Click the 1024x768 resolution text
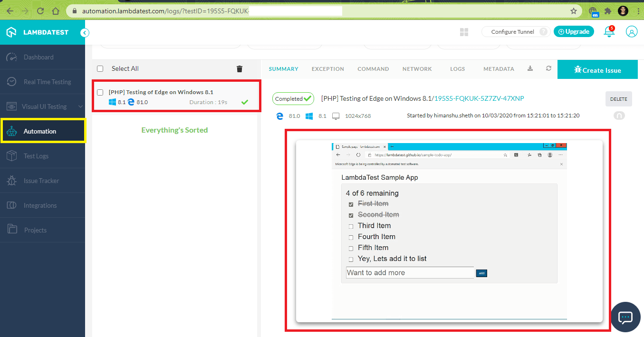The height and width of the screenshot is (337, 644). click(x=358, y=116)
